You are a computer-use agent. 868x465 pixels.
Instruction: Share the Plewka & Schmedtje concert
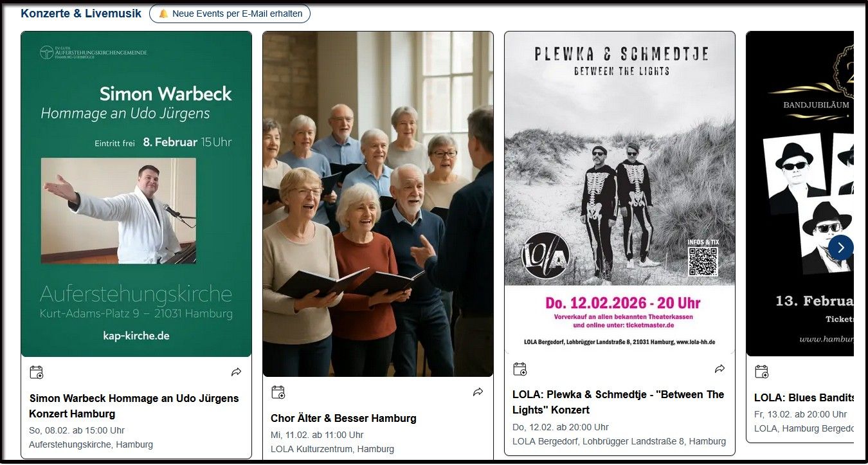(719, 369)
